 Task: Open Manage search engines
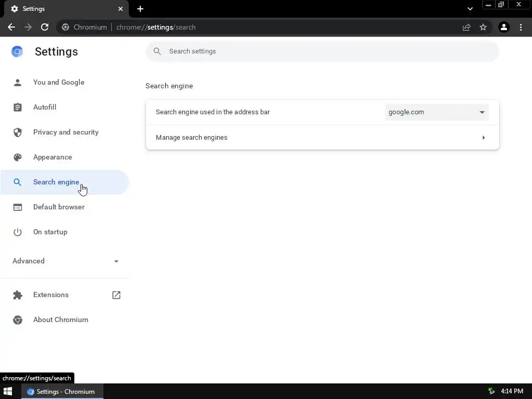[322, 137]
